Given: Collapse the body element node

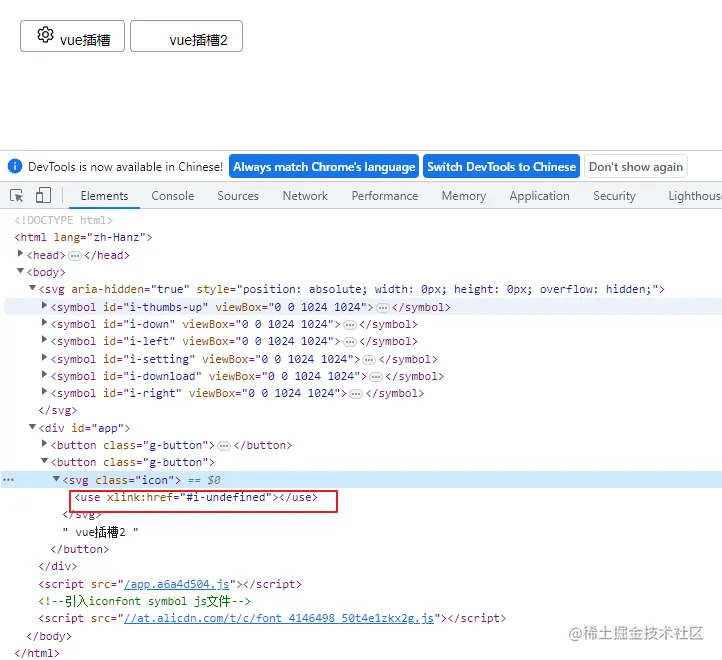Looking at the screenshot, I should (x=20, y=271).
